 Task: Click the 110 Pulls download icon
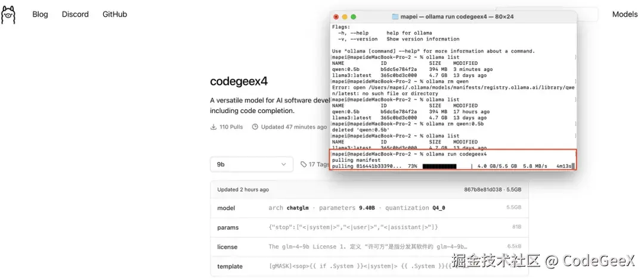[x=213, y=127]
